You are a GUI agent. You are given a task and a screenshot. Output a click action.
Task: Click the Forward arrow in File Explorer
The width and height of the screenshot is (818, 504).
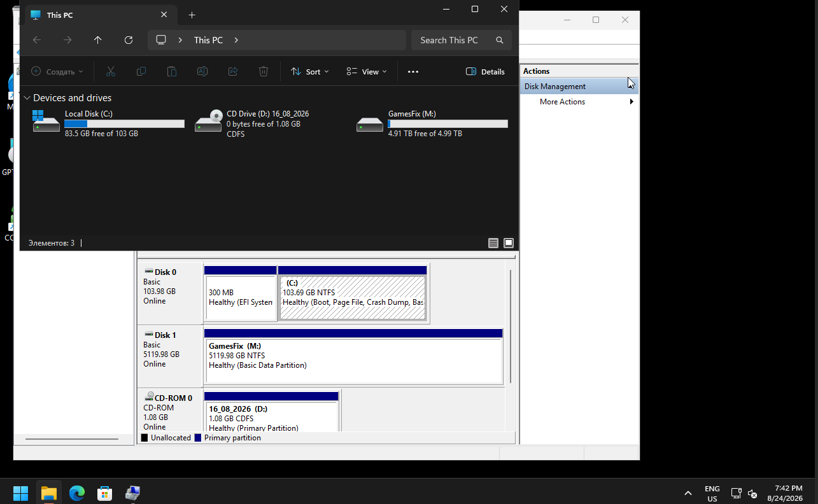pos(67,40)
